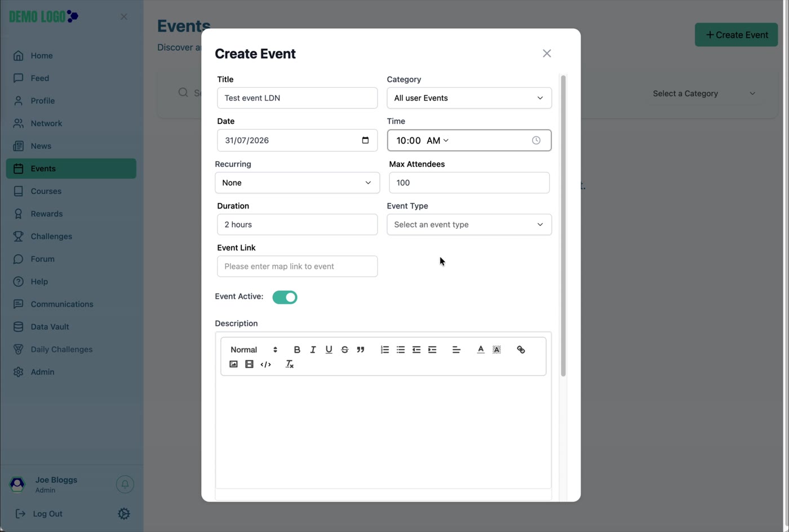Image resolution: width=789 pixels, height=532 pixels.
Task: Open text color picker
Action: (x=480, y=349)
